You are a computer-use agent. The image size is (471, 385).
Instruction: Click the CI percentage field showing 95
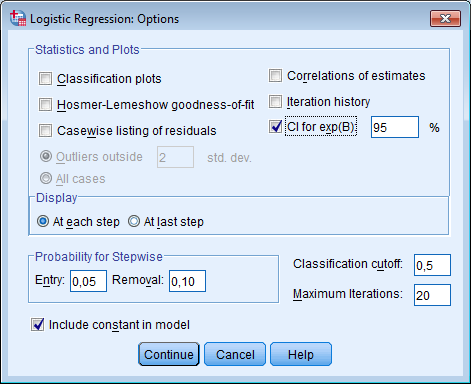tap(395, 127)
